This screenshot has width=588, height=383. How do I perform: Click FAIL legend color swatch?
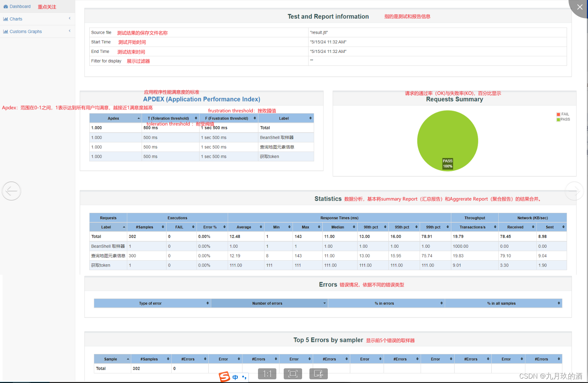click(558, 114)
